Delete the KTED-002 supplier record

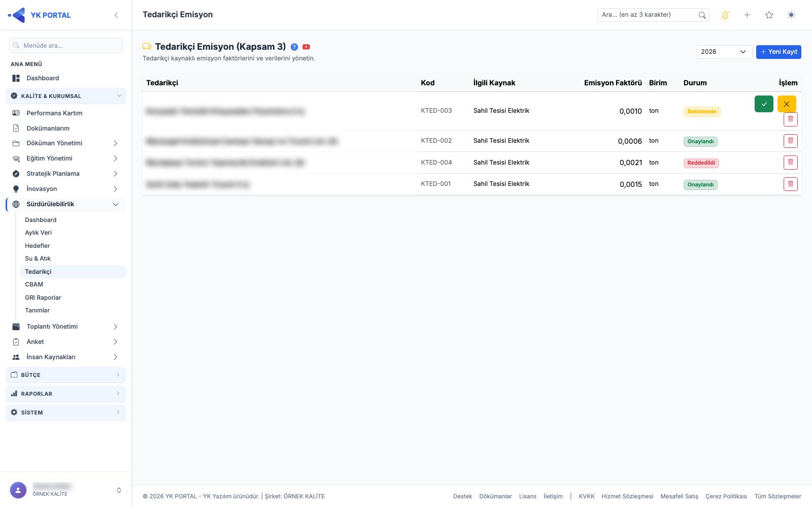point(791,141)
